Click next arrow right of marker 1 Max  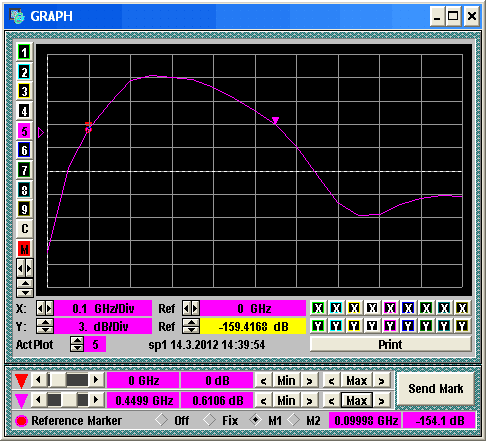pos(381,380)
